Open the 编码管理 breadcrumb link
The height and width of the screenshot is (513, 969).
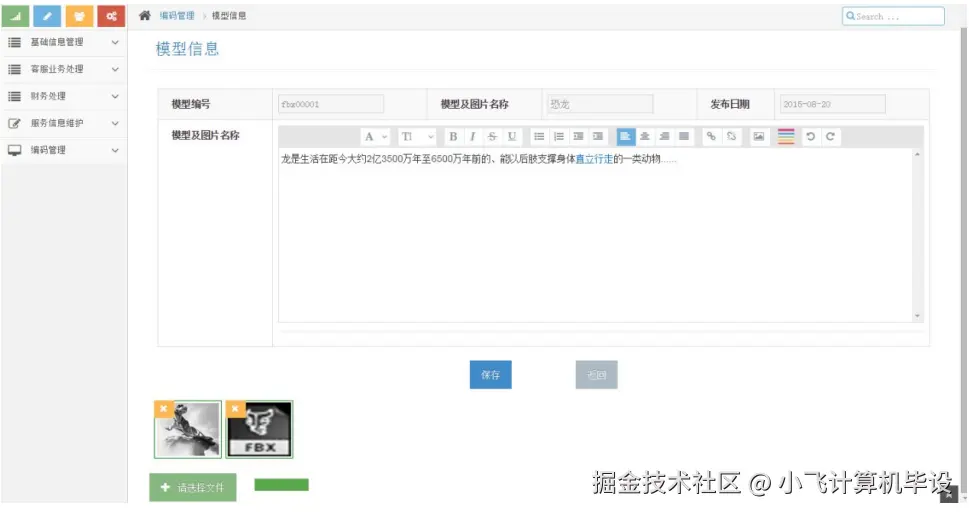[177, 15]
